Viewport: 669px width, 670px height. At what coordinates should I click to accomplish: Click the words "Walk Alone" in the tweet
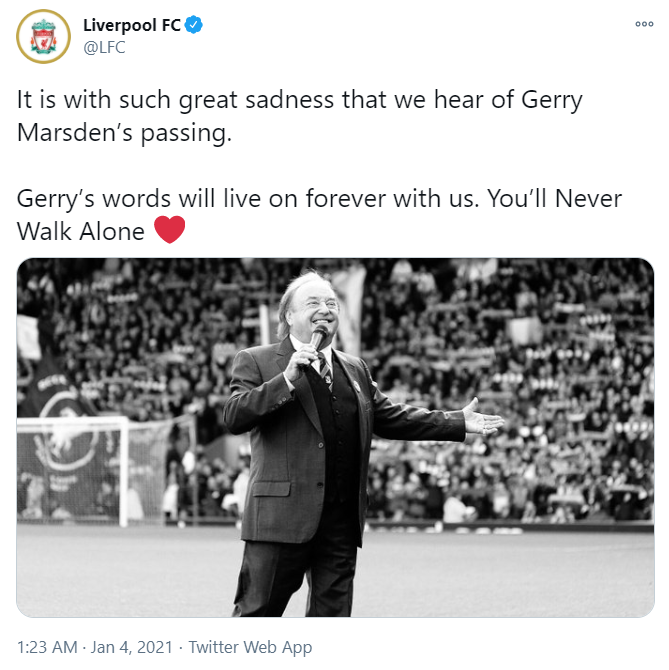click(81, 231)
